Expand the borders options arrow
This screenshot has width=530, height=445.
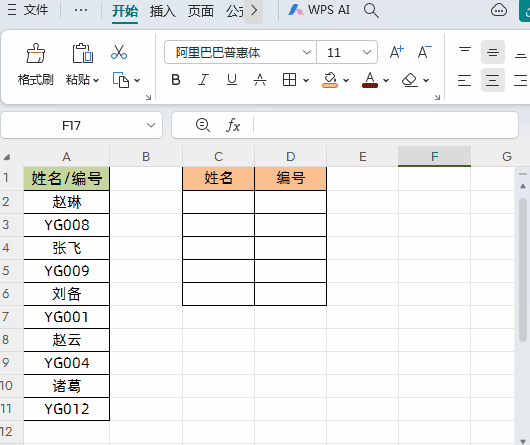306,80
